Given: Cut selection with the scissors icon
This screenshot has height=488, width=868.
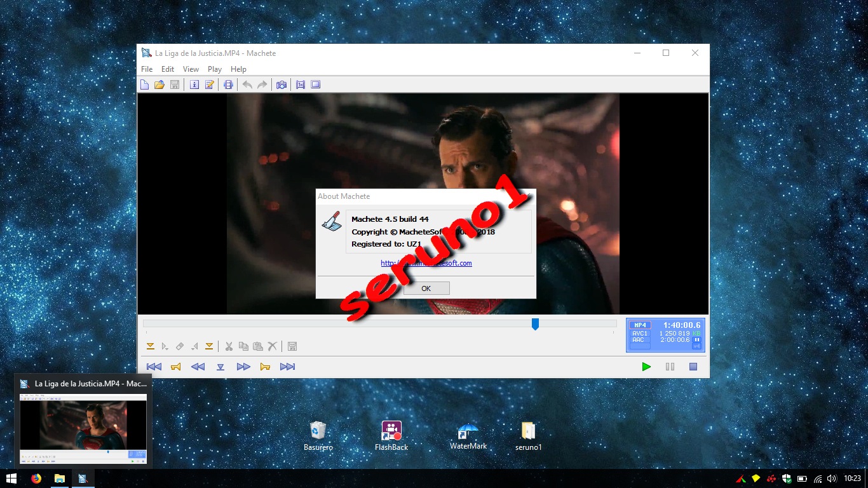Looking at the screenshot, I should 228,346.
